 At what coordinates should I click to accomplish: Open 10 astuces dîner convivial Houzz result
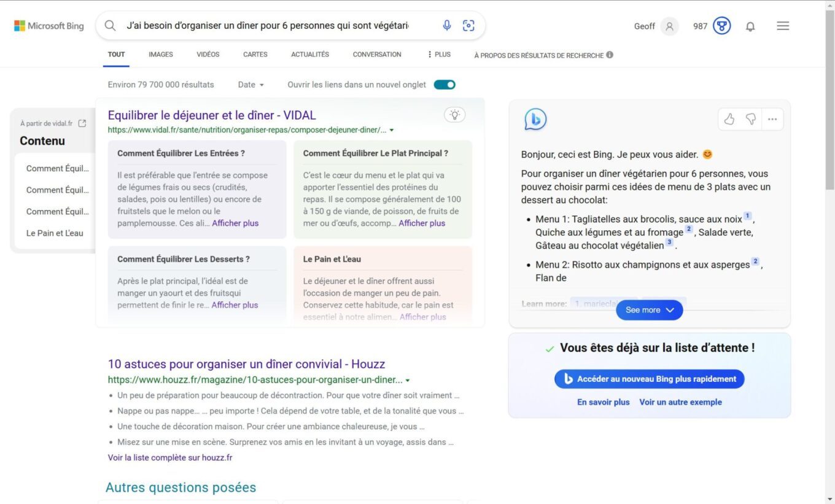246,364
